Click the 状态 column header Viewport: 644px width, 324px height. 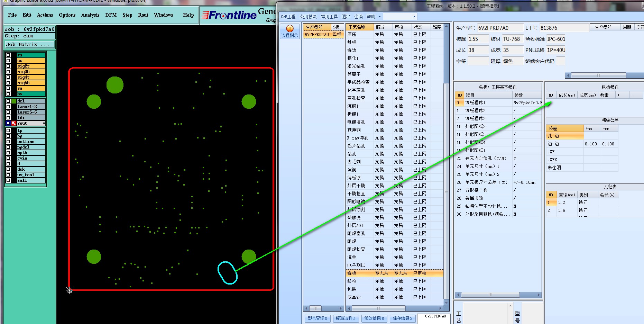[421, 27]
